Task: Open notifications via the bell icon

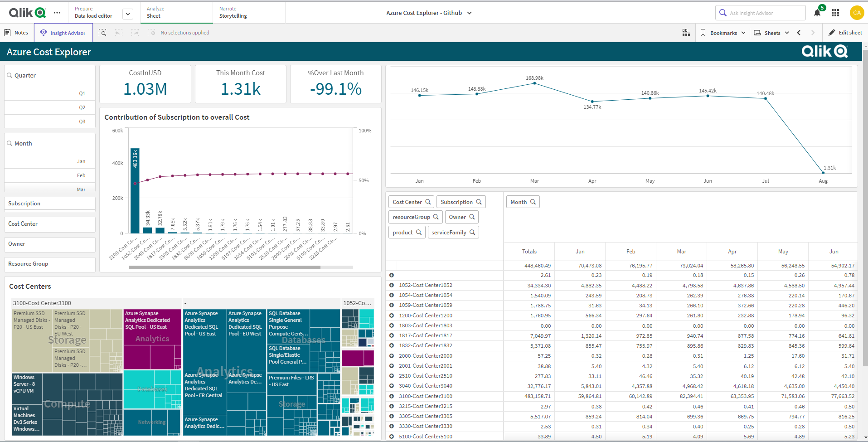Action: pos(816,12)
